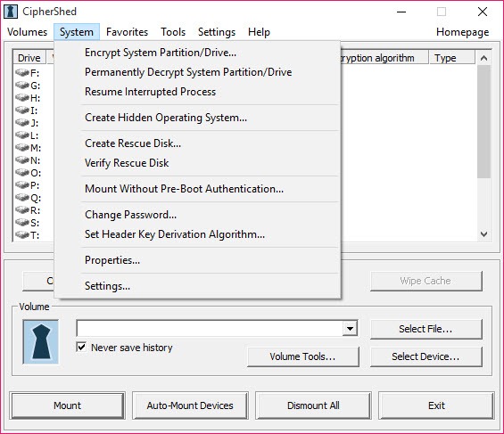Uncheck Never save history checkbox
Screen dimensions: 504x434
(82, 347)
